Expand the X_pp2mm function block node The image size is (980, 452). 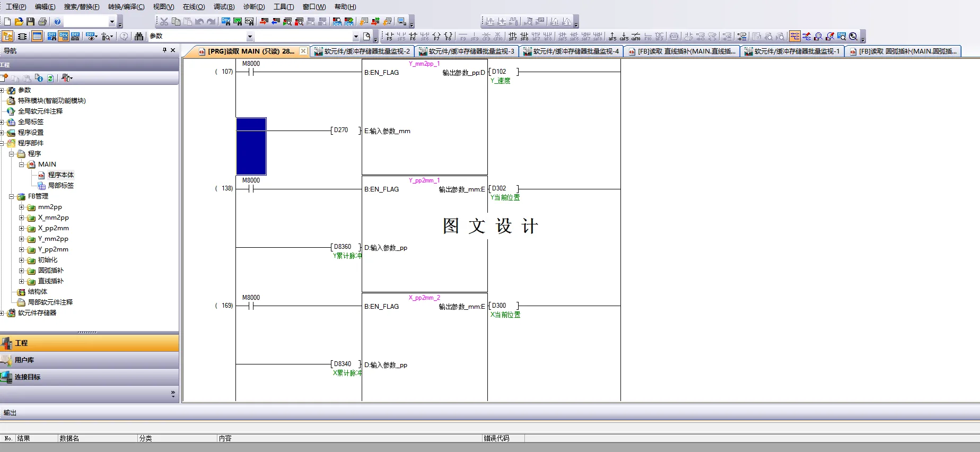pyautogui.click(x=22, y=228)
